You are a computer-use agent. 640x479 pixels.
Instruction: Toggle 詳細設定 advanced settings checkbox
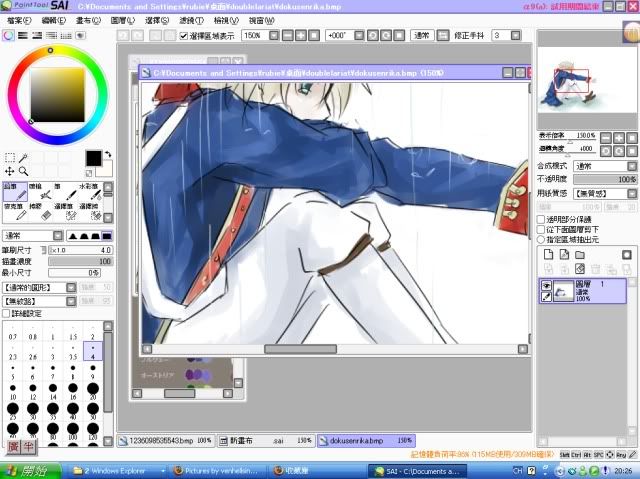6,313
